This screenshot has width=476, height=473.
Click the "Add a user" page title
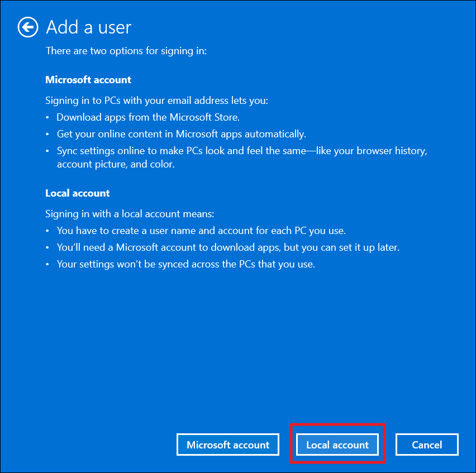88,27
